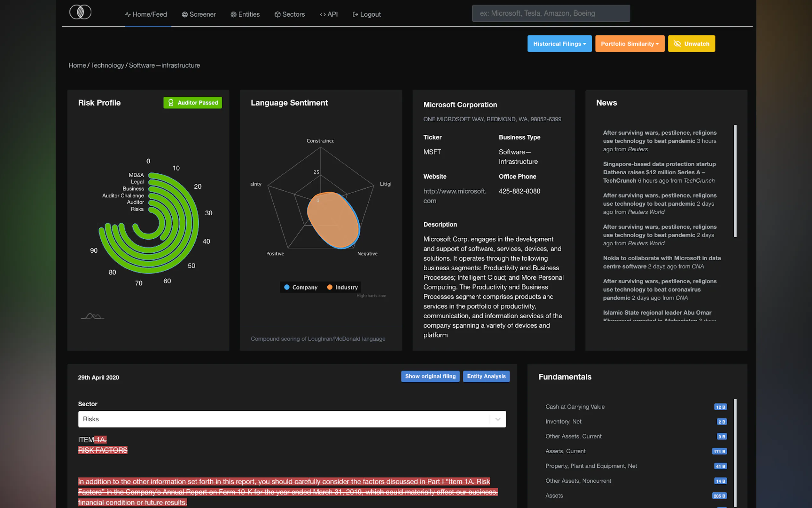812x508 pixels.
Task: Click the 285 B badge for Assets
Action: click(x=719, y=496)
